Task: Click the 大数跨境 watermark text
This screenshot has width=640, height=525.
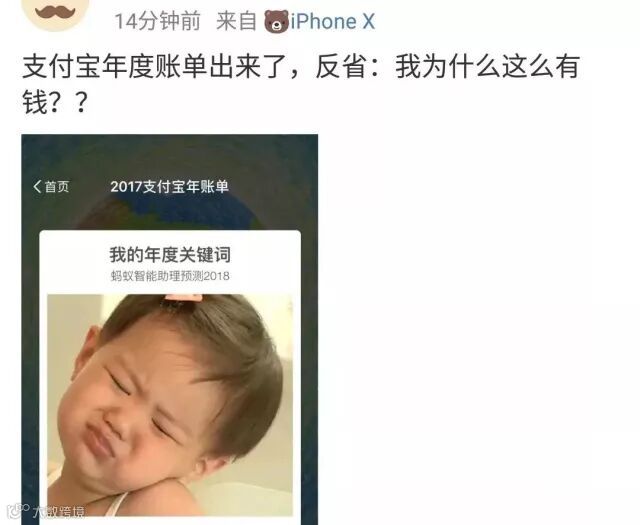Action: coord(59,511)
